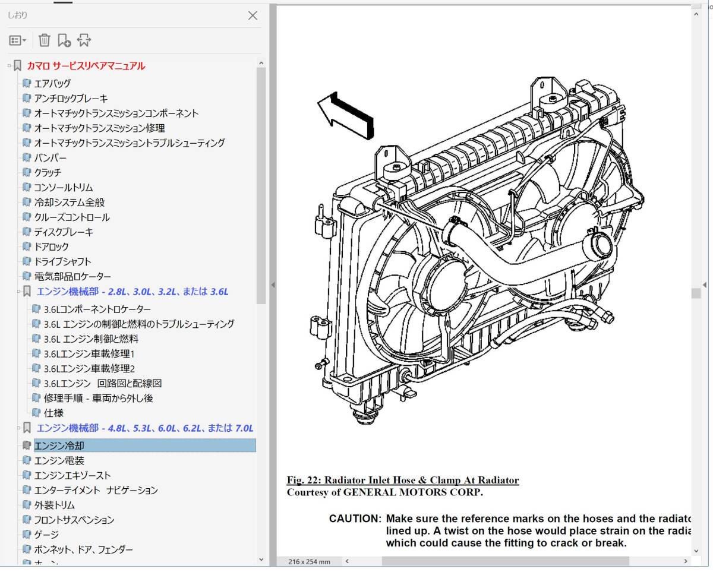
Task: Open 3.6L エンジン制御と燃料 bookmark
Action: pos(91,339)
